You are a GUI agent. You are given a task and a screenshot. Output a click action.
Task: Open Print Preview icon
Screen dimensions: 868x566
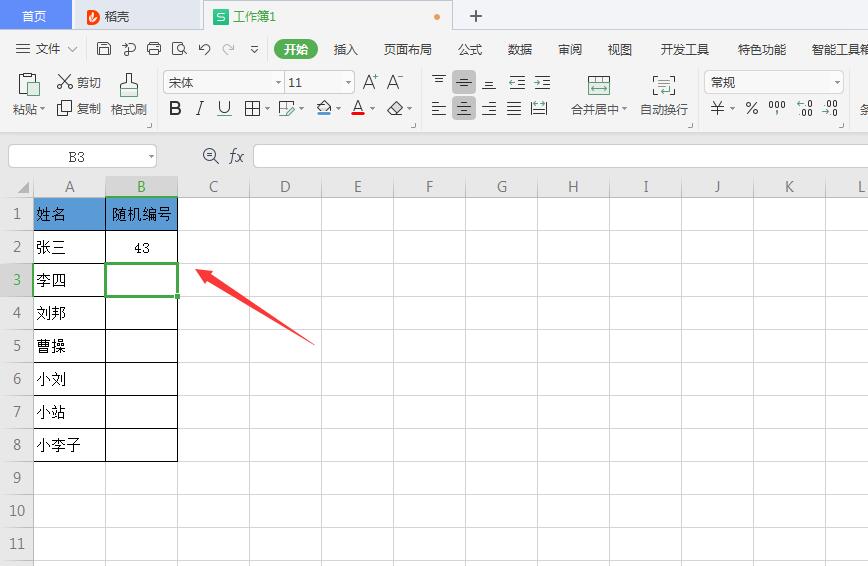click(x=179, y=49)
